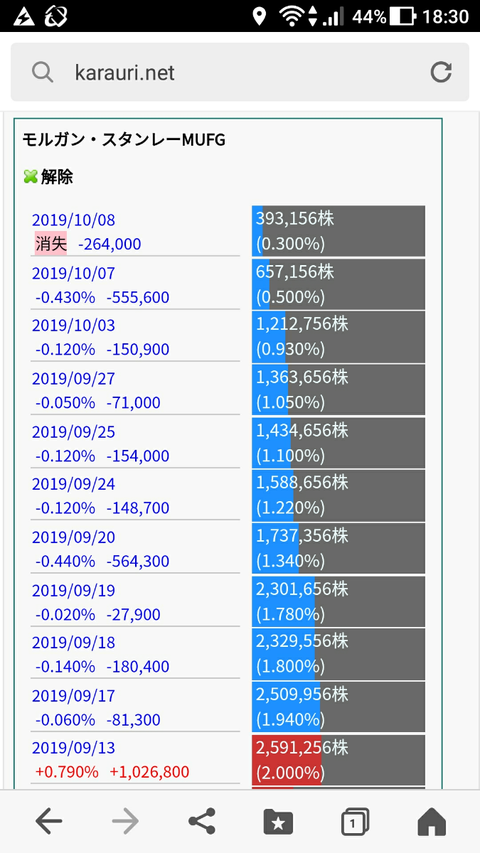Click the pink 消失 badge
The width and height of the screenshot is (480, 853).
51,244
